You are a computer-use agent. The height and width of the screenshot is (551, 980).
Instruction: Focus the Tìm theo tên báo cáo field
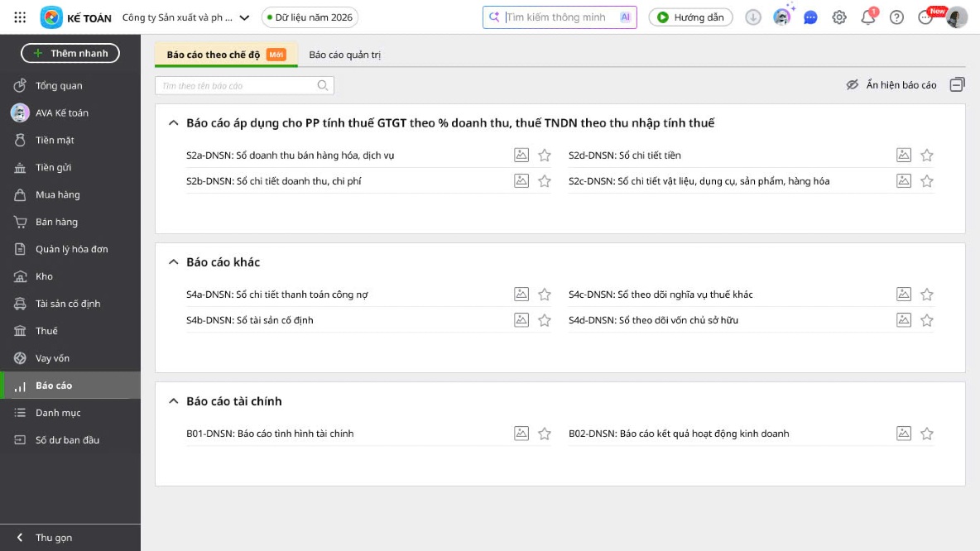(244, 85)
